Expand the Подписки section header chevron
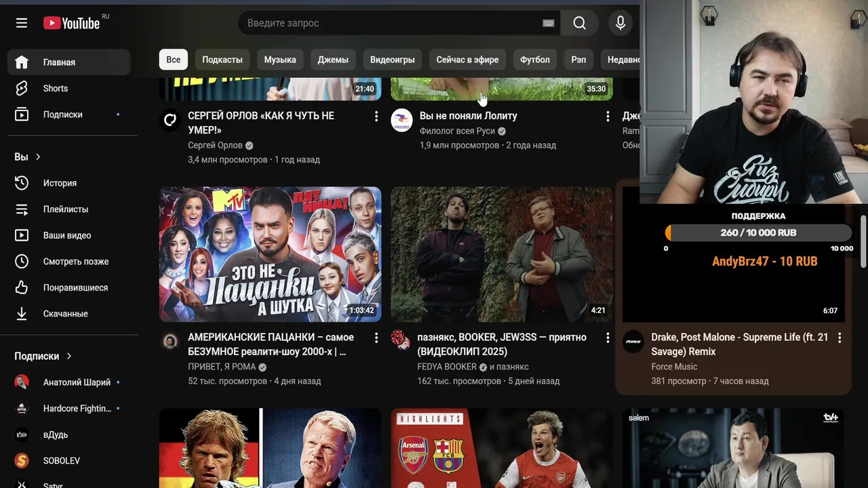This screenshot has width=868, height=488. (69, 356)
